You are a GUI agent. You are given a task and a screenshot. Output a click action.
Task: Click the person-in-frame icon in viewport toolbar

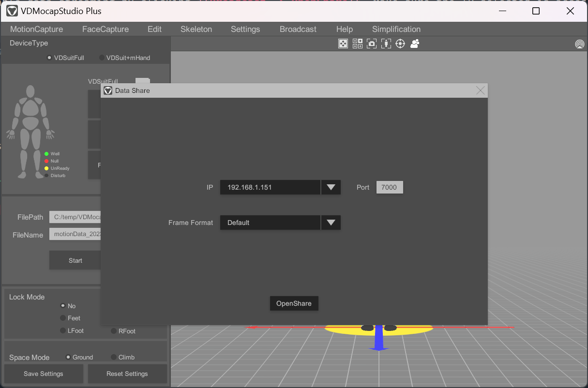pos(386,44)
